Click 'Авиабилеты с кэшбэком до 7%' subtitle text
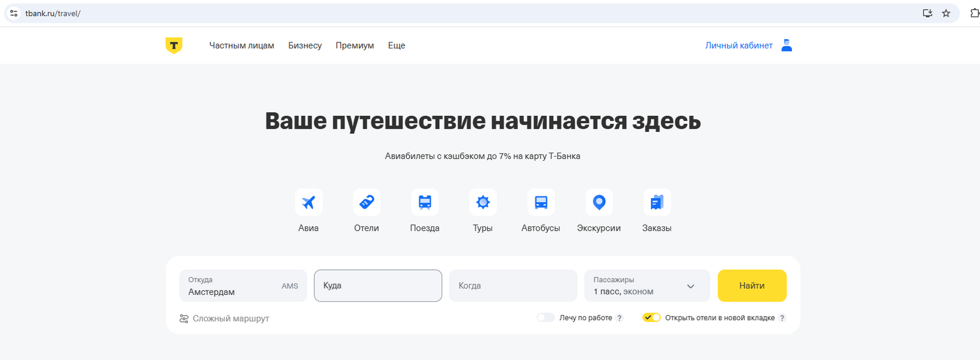The image size is (980, 360). coord(483,156)
